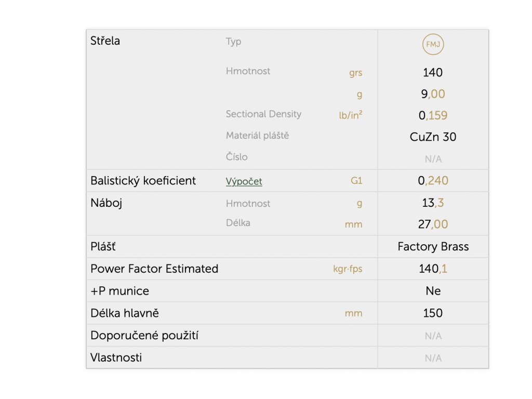
Task: Select the Vlastnosti row label
Action: (116, 357)
